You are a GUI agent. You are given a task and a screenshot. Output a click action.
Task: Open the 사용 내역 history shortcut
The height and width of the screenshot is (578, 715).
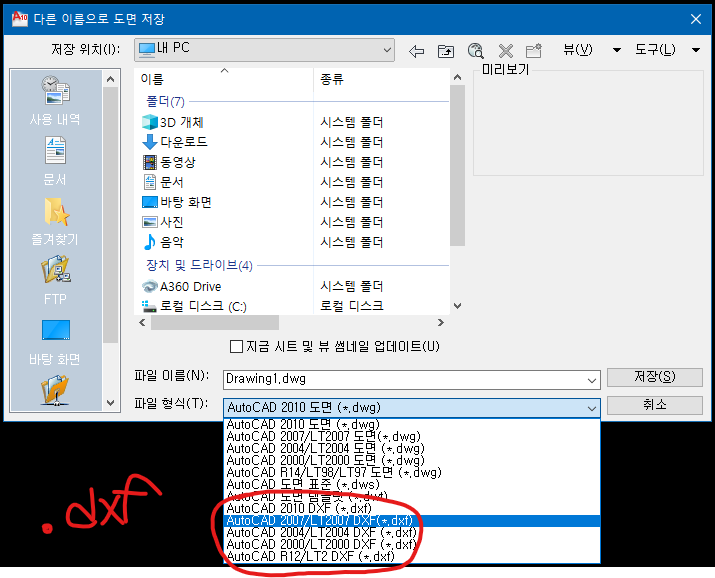[55, 101]
